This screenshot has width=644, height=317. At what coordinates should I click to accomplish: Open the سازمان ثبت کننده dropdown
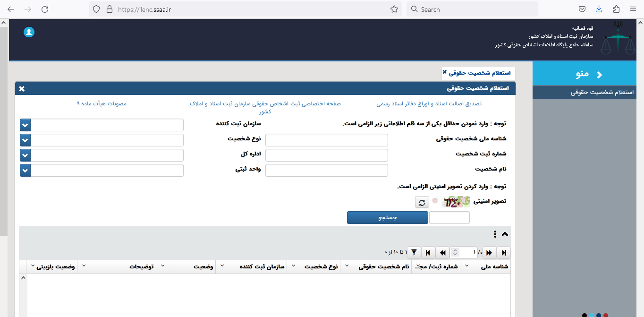[25, 125]
